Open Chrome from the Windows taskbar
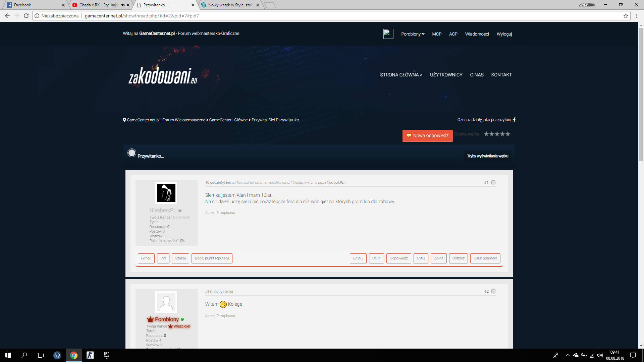 [74, 355]
